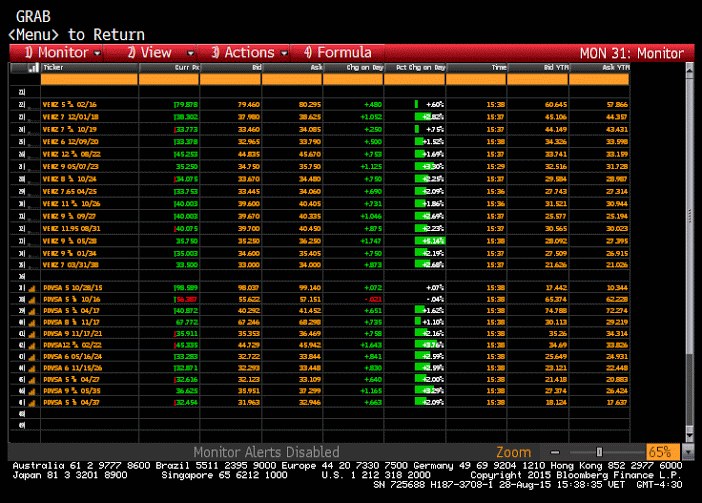Click the +5.14% percent change bar

[429, 241]
